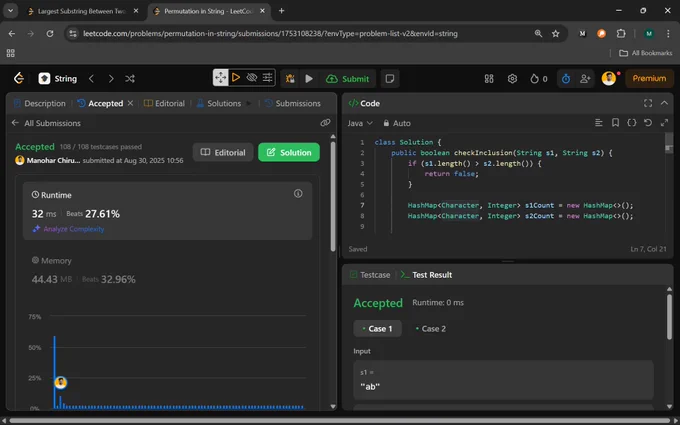Copy submission link icon
This screenshot has width=680, height=425.
(x=325, y=123)
